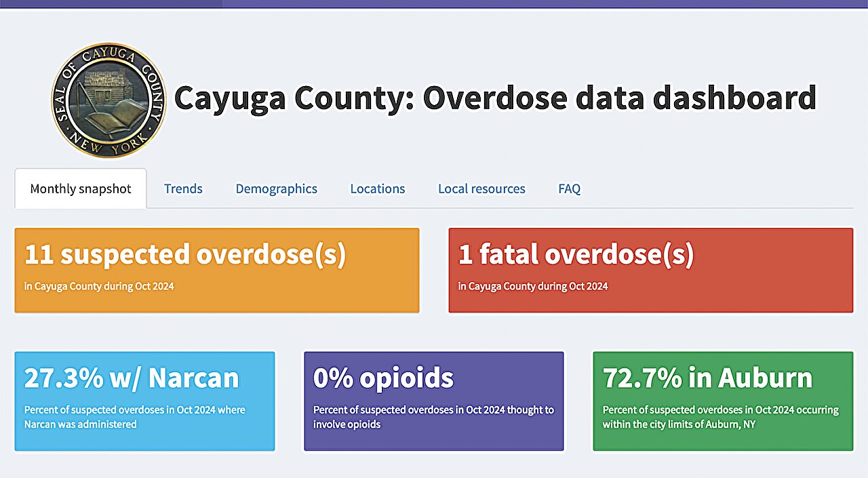The width and height of the screenshot is (868, 478).
Task: Click the Auburn city limits description text
Action: point(720,417)
